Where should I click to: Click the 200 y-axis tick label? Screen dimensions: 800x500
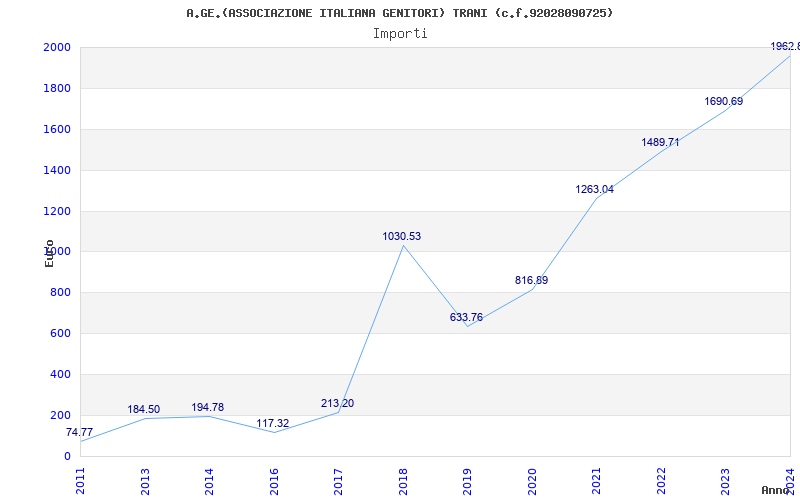pos(60,415)
